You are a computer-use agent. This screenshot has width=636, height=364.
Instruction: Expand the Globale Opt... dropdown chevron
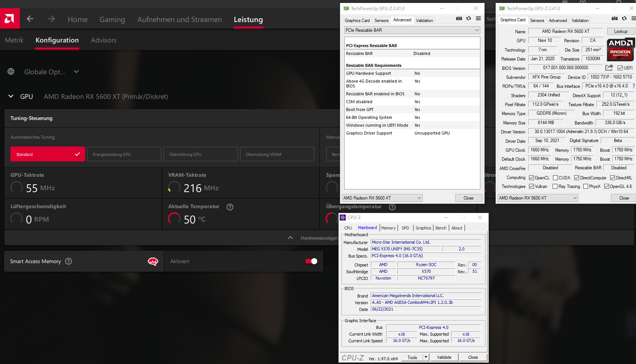click(76, 71)
